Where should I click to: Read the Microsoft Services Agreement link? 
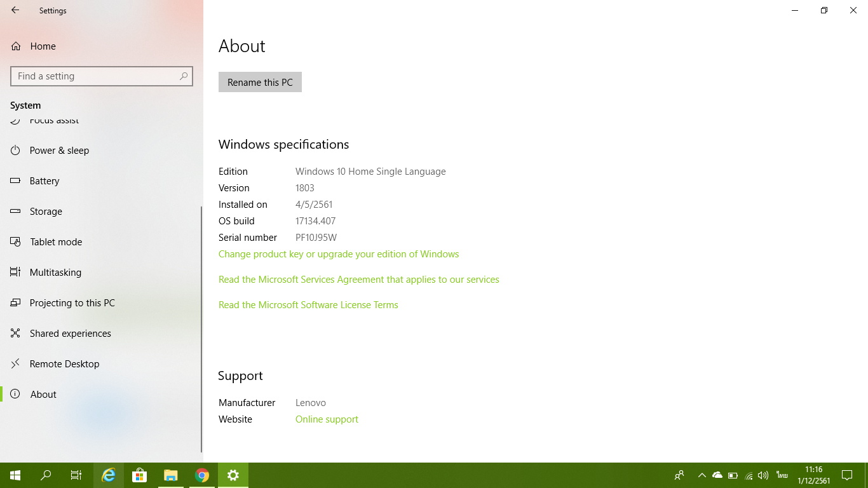coord(359,280)
